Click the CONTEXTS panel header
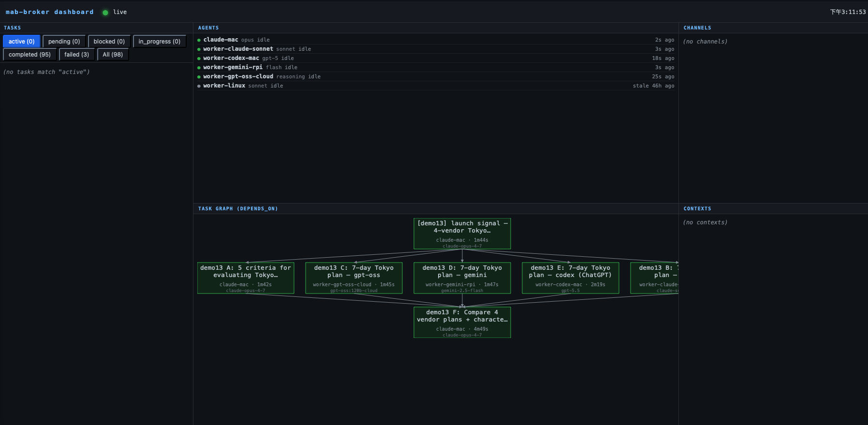This screenshot has height=425, width=868. [x=697, y=209]
